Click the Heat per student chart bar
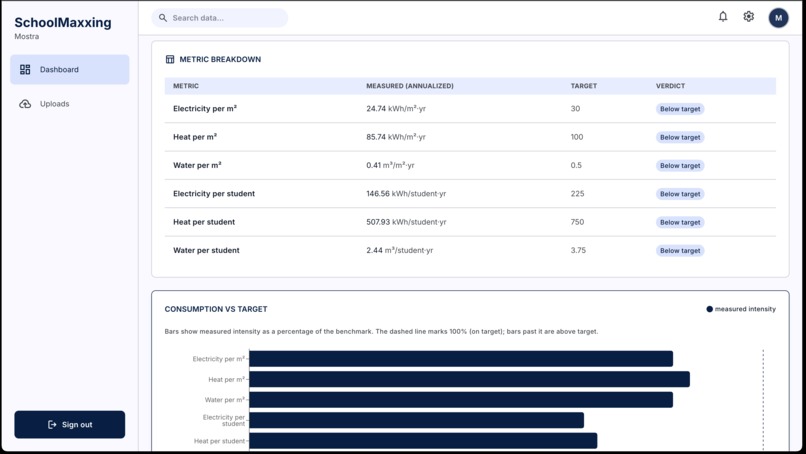The height and width of the screenshot is (454, 806). [423, 441]
